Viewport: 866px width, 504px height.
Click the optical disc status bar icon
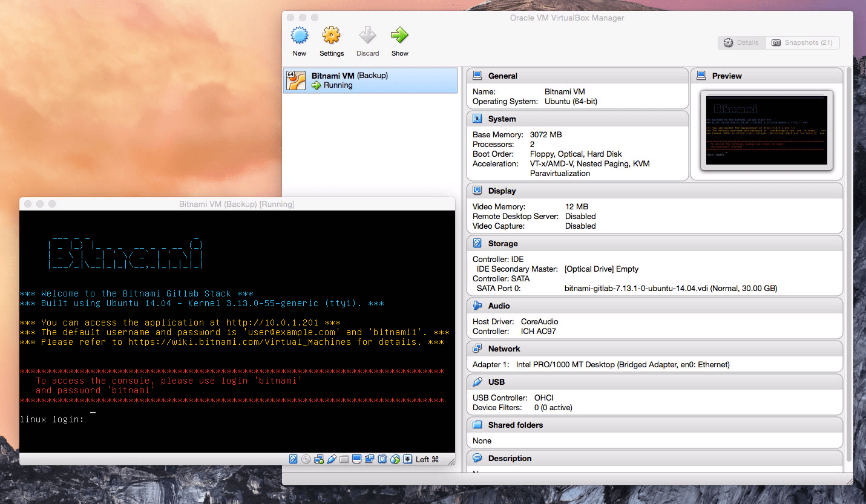tap(306, 459)
